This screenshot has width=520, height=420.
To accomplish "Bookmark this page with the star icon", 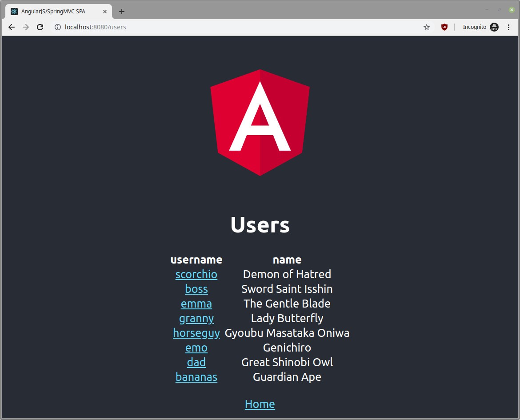I will pyautogui.click(x=427, y=27).
